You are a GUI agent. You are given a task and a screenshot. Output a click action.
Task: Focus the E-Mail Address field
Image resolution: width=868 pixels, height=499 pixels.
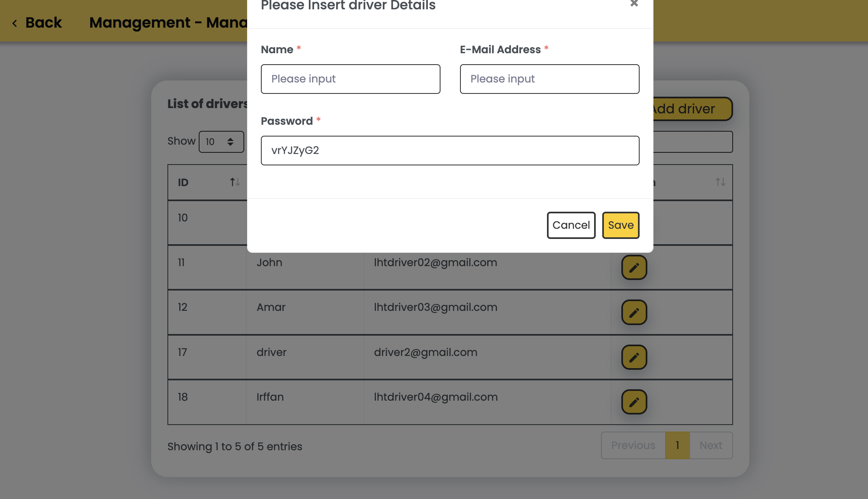click(x=549, y=79)
